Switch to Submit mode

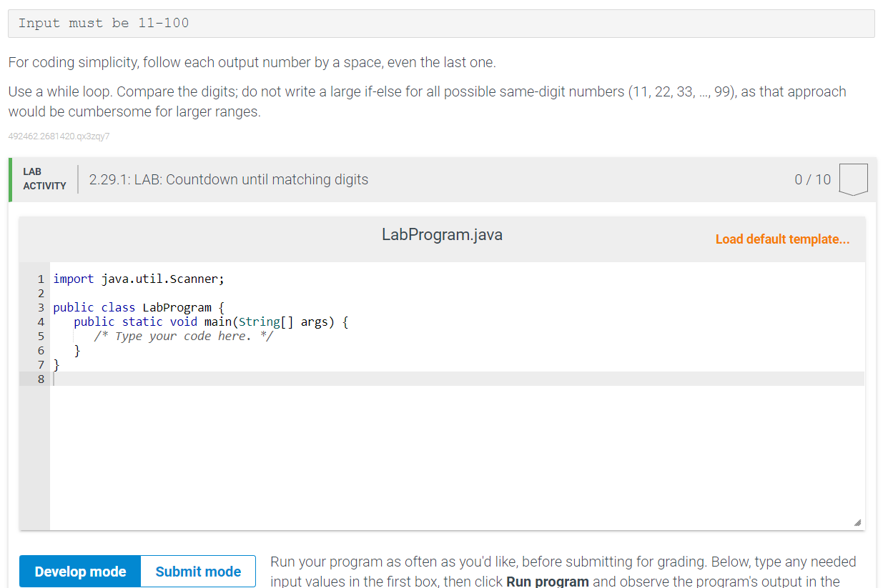point(197,571)
